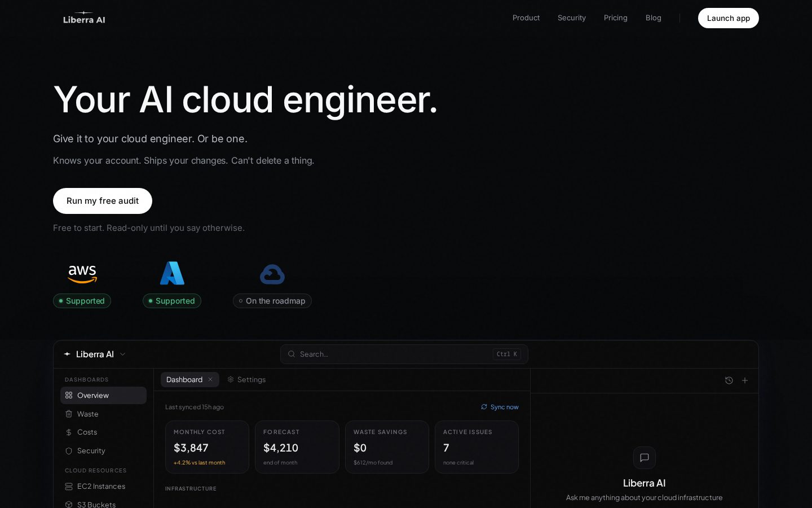Image resolution: width=812 pixels, height=508 pixels.
Task: Click the star icon beside Liberra AI workspace
Action: pyautogui.click(x=67, y=354)
